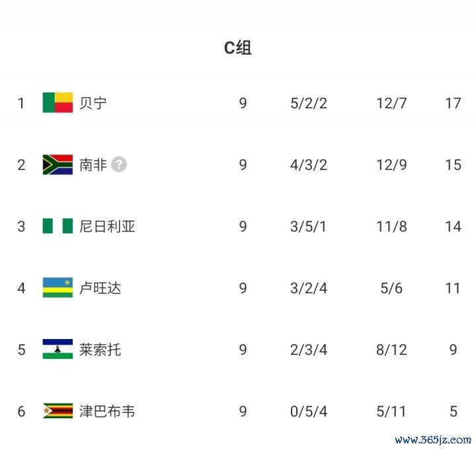Select the 卢旺达 team name
The image size is (476, 450).
pos(100,288)
